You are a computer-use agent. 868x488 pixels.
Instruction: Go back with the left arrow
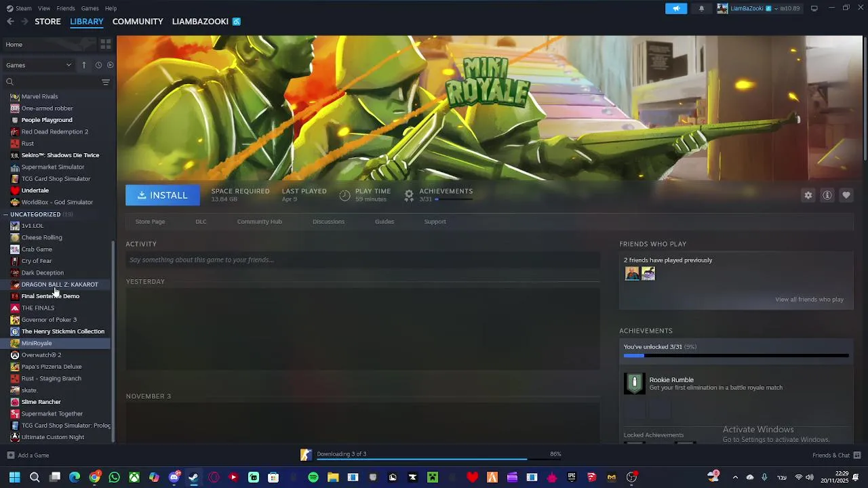(10, 22)
